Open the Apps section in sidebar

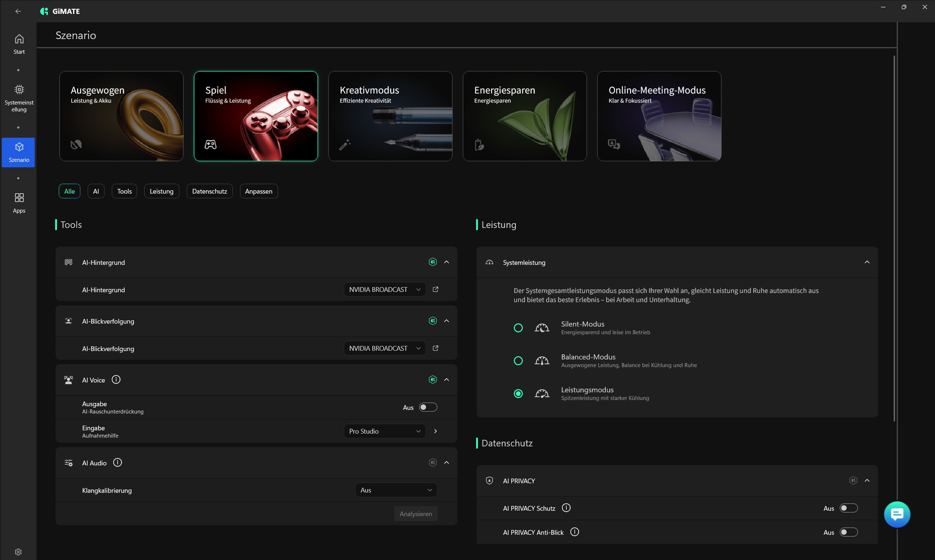[x=19, y=203]
